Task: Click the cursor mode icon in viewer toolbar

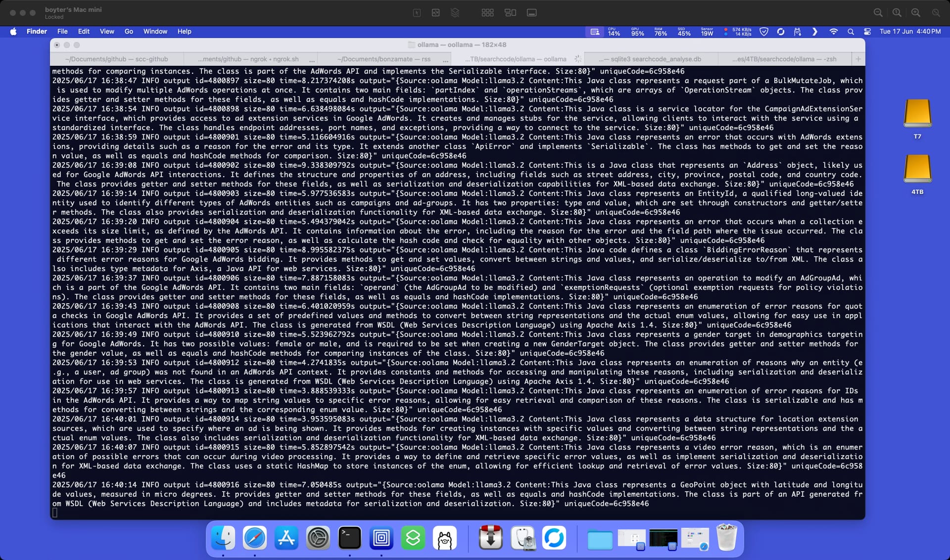Action: coord(417,13)
